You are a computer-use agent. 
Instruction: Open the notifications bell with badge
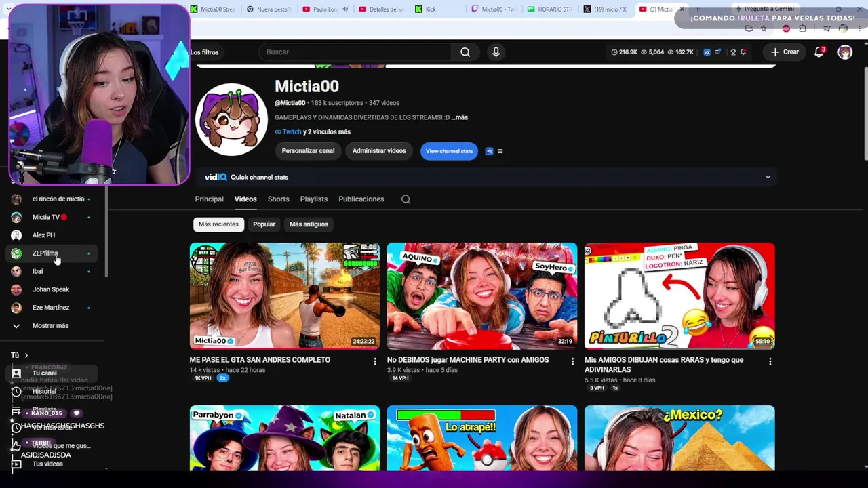(819, 52)
